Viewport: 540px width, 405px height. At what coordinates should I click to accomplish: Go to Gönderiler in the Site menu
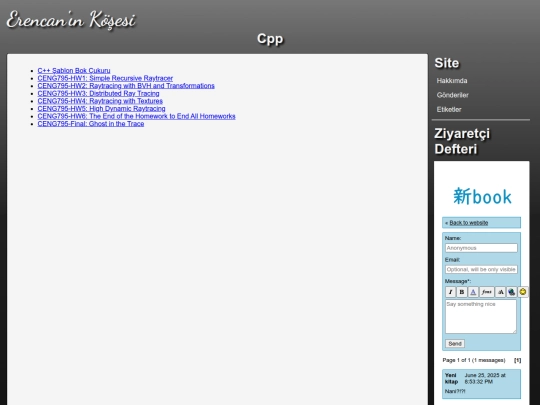tap(453, 95)
